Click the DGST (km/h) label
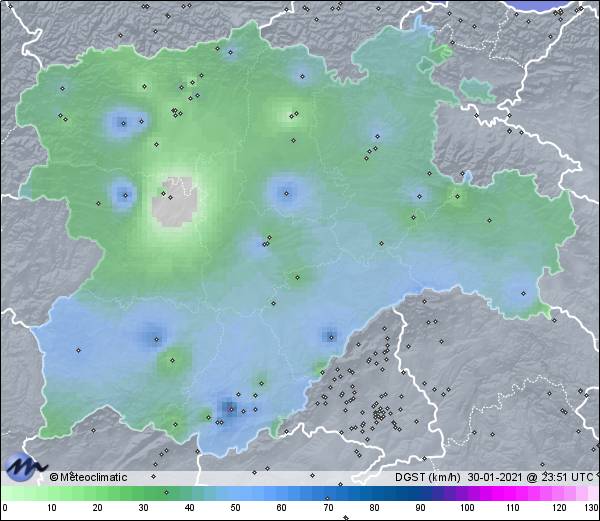The height and width of the screenshot is (521, 600). [427, 477]
